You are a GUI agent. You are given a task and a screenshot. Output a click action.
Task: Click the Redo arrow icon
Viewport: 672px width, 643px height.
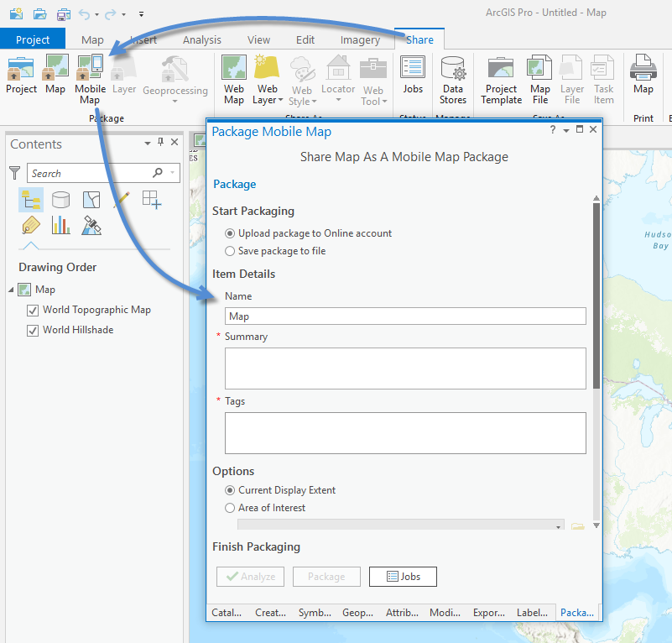111,14
